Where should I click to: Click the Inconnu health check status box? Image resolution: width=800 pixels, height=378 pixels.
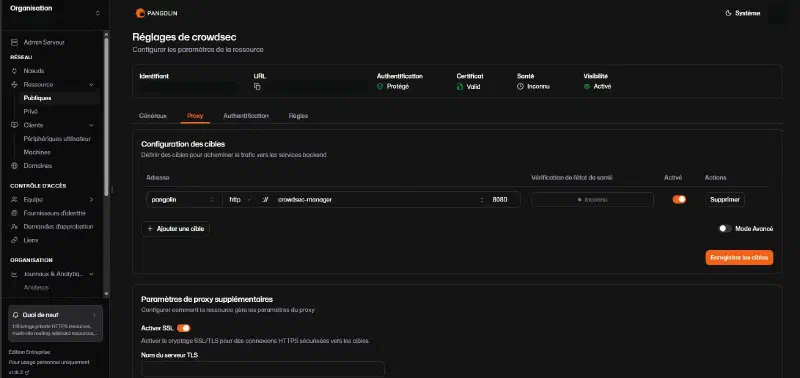[x=592, y=199]
